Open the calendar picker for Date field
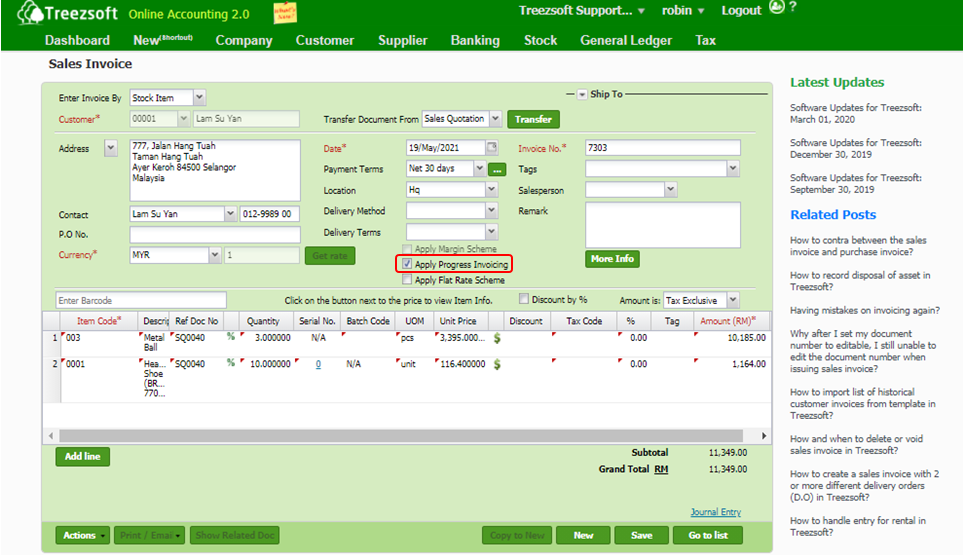The width and height of the screenshot is (963, 555). [x=492, y=147]
